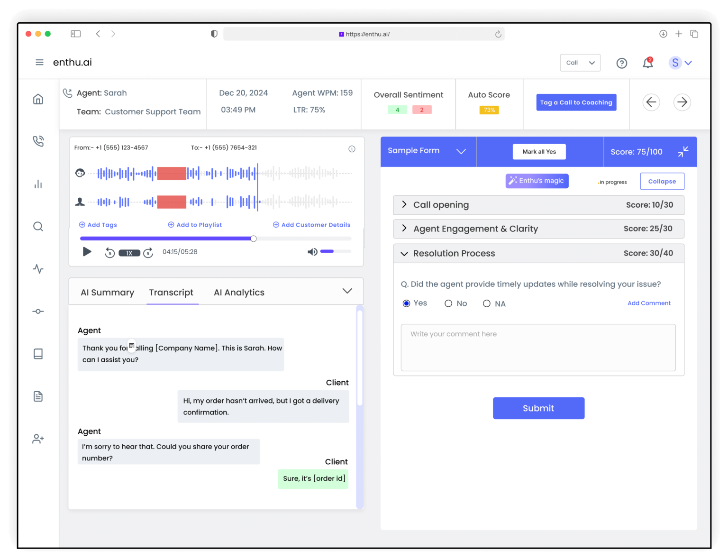Open reports using the document sidebar icon
Viewport: 728px width, 560px height.
(x=38, y=396)
